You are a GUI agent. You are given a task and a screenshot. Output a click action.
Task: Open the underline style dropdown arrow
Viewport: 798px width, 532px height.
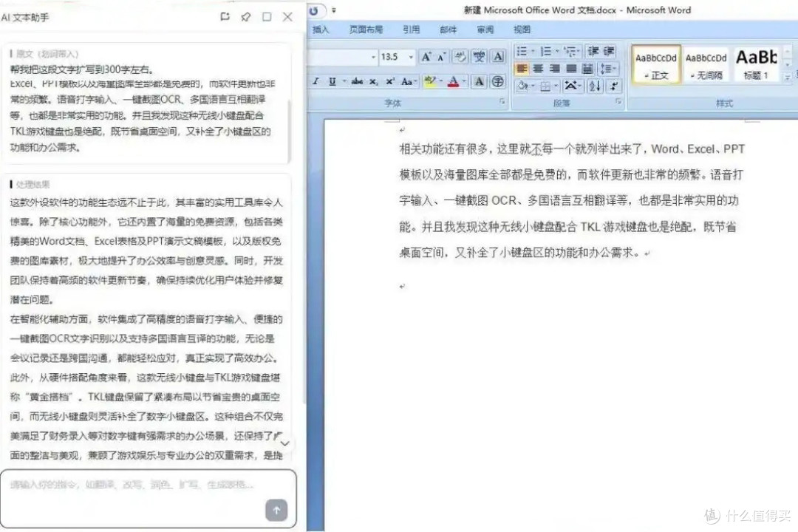344,81
